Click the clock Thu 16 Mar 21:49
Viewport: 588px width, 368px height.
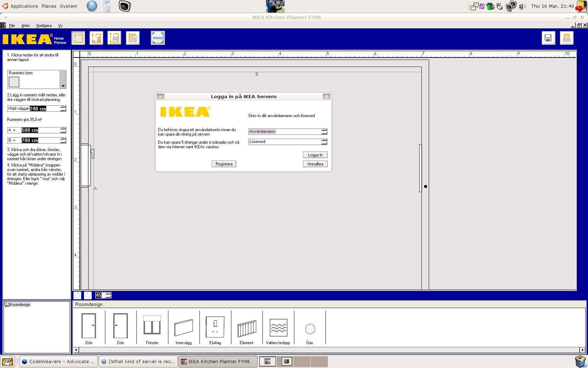pyautogui.click(x=552, y=6)
